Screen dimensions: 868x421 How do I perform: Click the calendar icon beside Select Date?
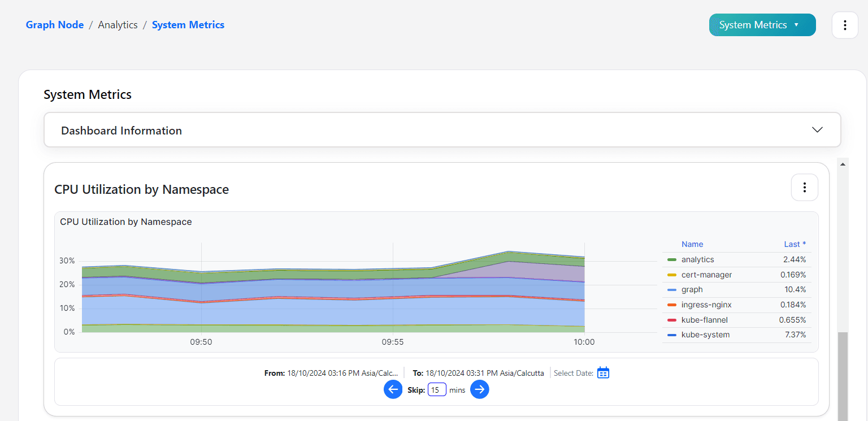point(603,373)
